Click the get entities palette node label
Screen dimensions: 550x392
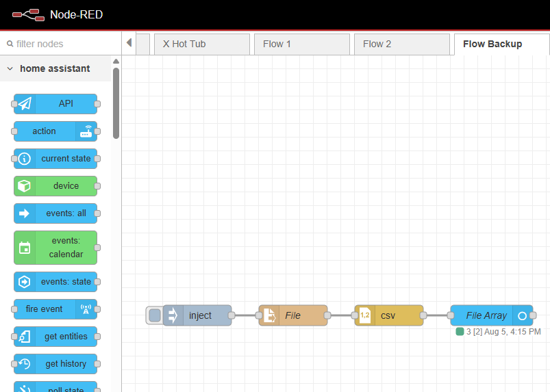pos(66,337)
